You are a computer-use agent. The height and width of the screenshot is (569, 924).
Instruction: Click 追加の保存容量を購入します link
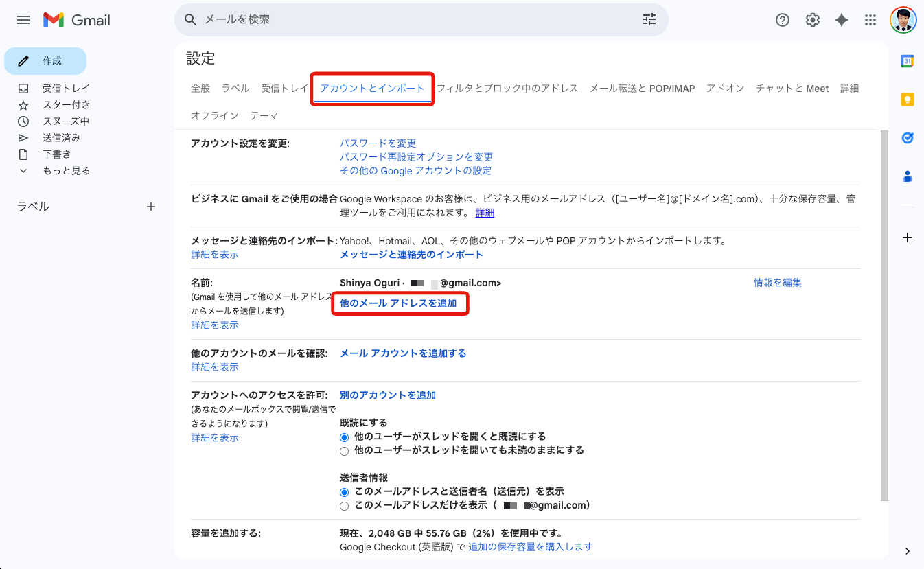click(x=530, y=547)
